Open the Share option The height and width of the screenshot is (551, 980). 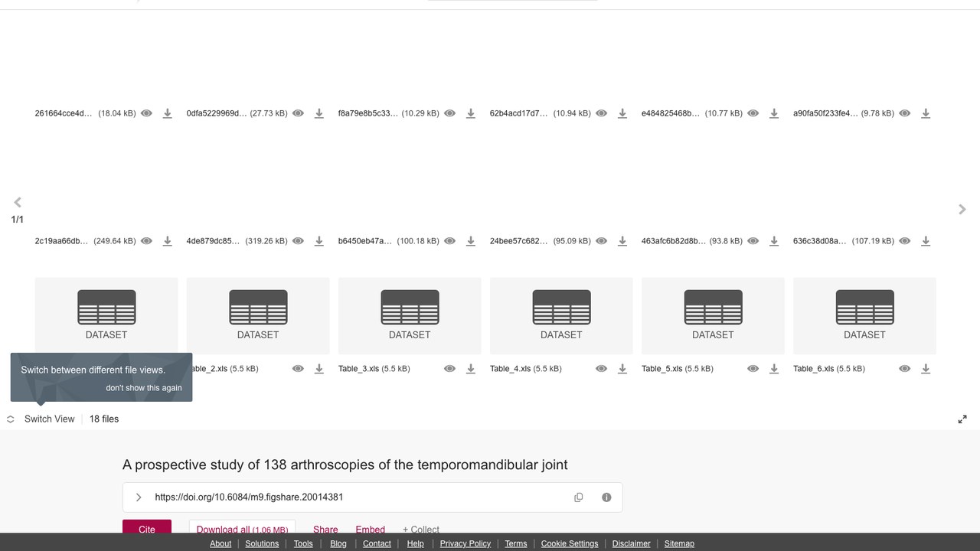[325, 530]
